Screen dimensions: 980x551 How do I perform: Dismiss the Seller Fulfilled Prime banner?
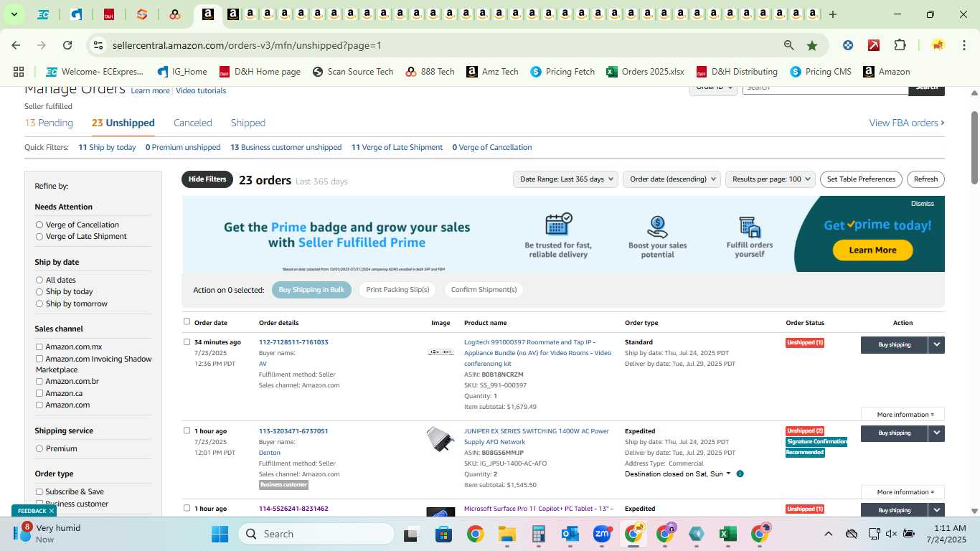click(923, 204)
